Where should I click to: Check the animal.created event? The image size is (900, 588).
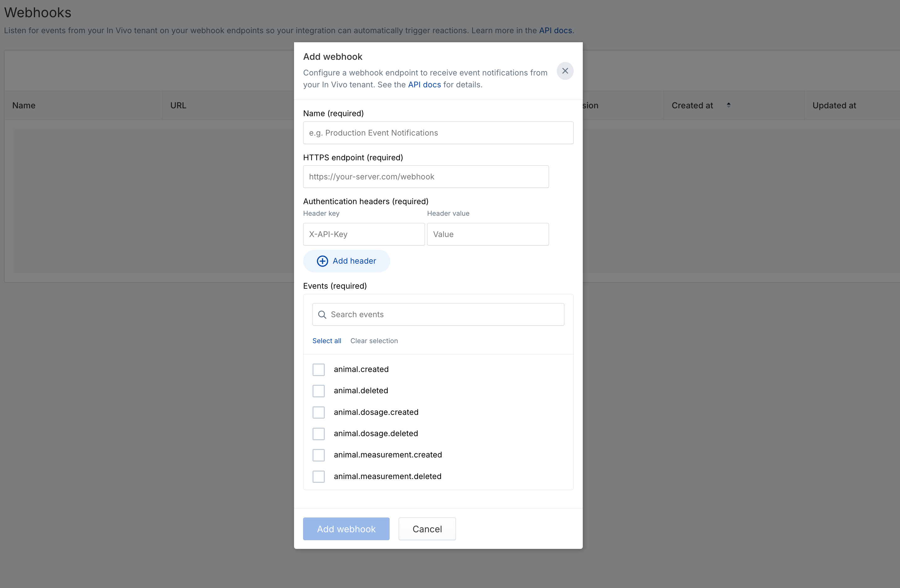pyautogui.click(x=318, y=369)
